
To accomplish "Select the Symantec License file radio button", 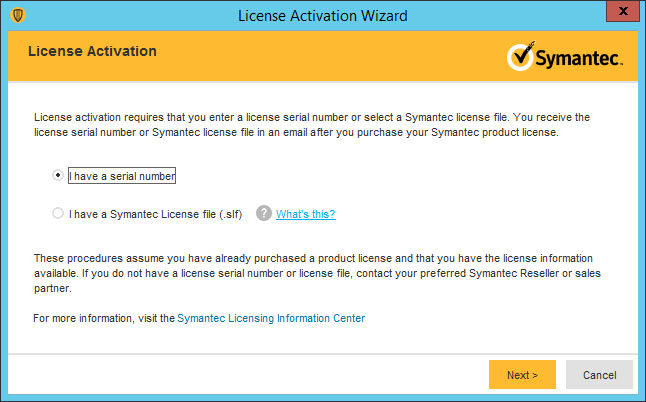I will coord(58,213).
